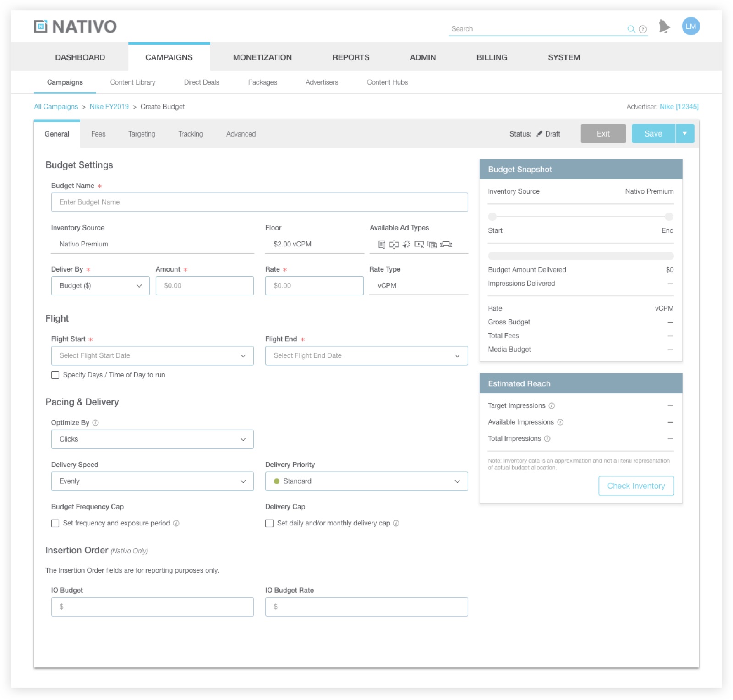Open Target Impressions info icon
The height and width of the screenshot is (700, 733).
552,406
